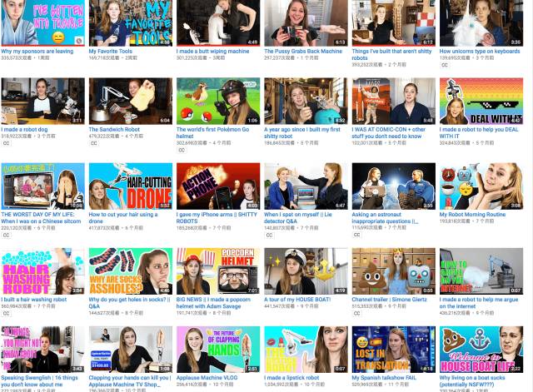Viewport: 533px width, 392px height.
Task: Click CC badge under 'How unicorns type on keyboards'
Action: [444, 65]
